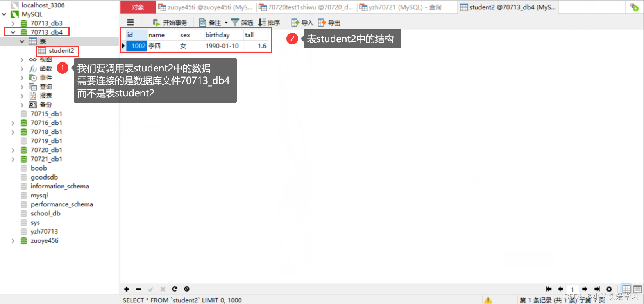Go to the previous page
Screen dimensions: 644x304
560,289
